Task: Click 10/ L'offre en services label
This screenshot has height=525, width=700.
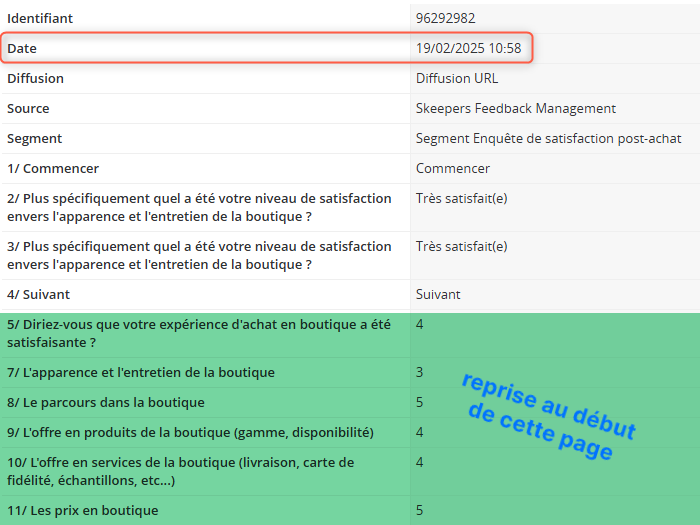Action: [180, 471]
